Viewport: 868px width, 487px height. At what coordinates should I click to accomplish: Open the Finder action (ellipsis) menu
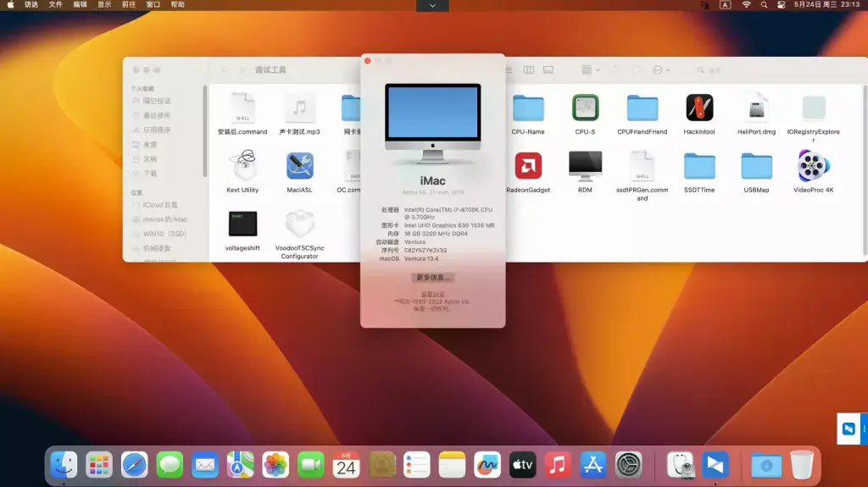click(661, 69)
